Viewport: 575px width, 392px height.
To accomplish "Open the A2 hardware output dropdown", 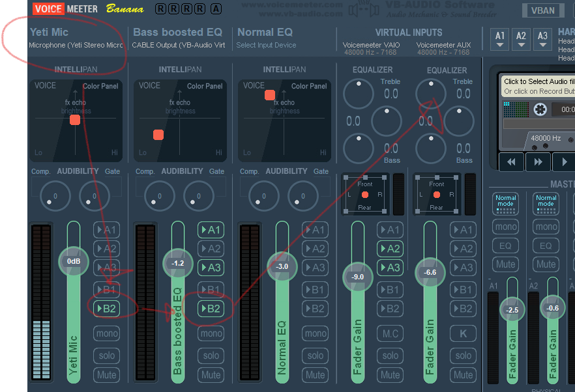I will (x=521, y=40).
